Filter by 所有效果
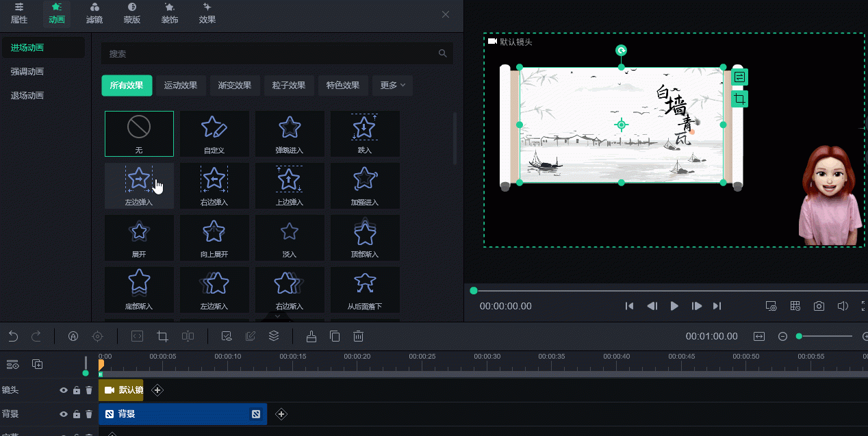The width and height of the screenshot is (868, 436). [127, 86]
